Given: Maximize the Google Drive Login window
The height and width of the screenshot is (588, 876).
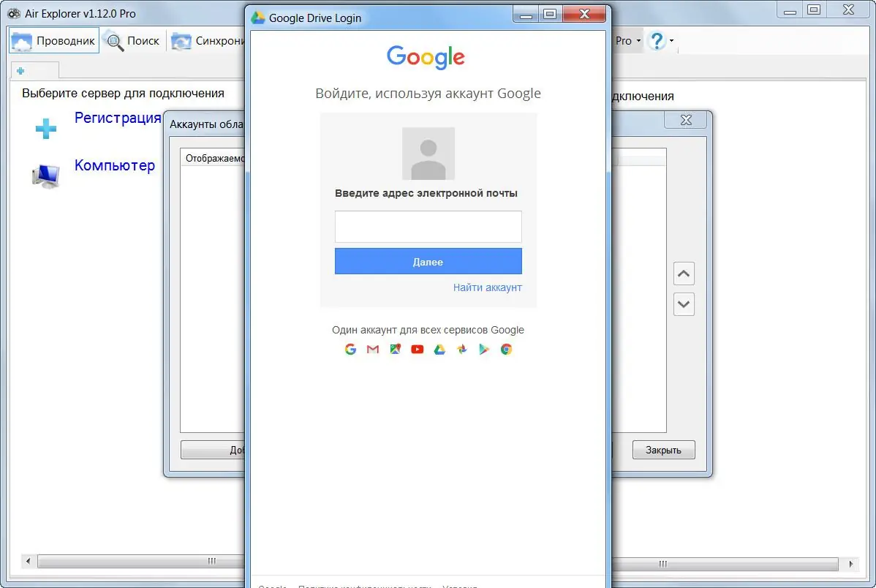Looking at the screenshot, I should click(x=551, y=15).
